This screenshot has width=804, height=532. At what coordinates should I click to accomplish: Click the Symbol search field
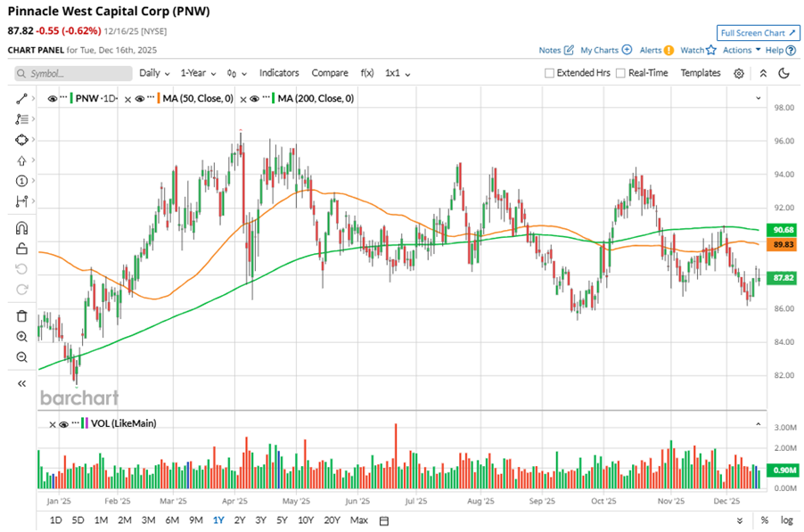[x=73, y=73]
